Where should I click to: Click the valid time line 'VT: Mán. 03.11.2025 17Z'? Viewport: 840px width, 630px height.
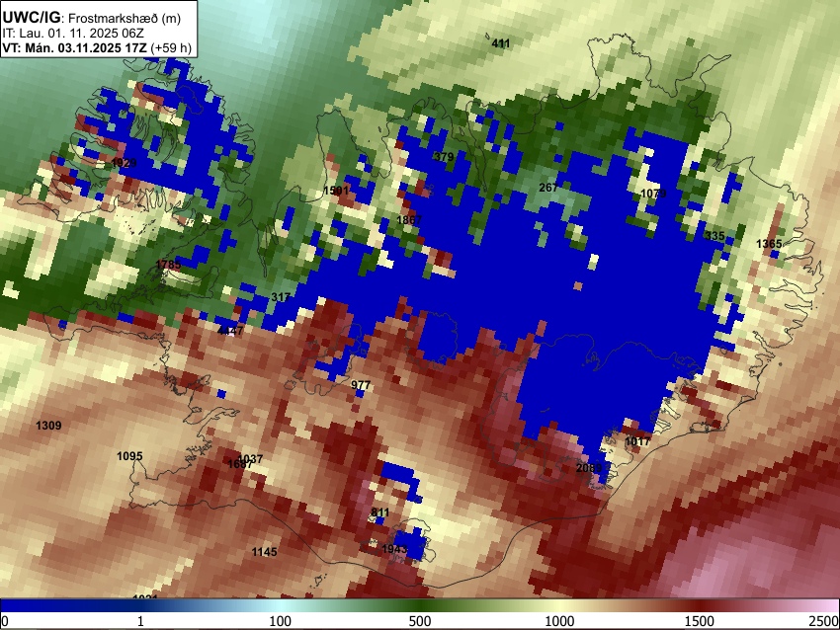pos(74,47)
